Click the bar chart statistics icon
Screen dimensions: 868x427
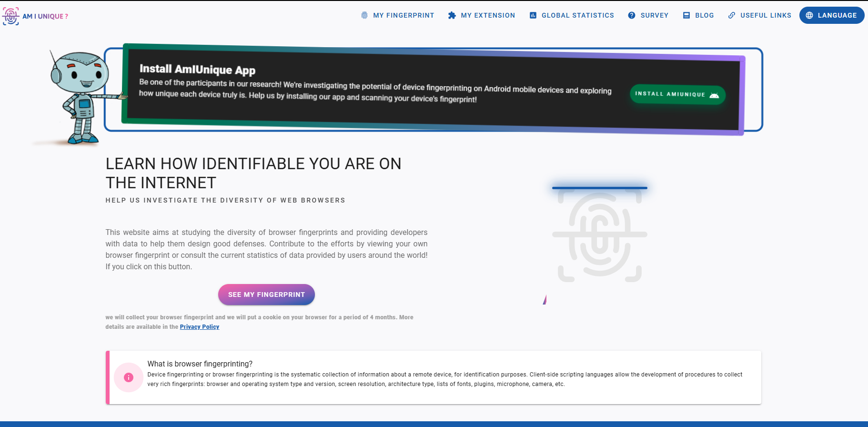tap(533, 15)
